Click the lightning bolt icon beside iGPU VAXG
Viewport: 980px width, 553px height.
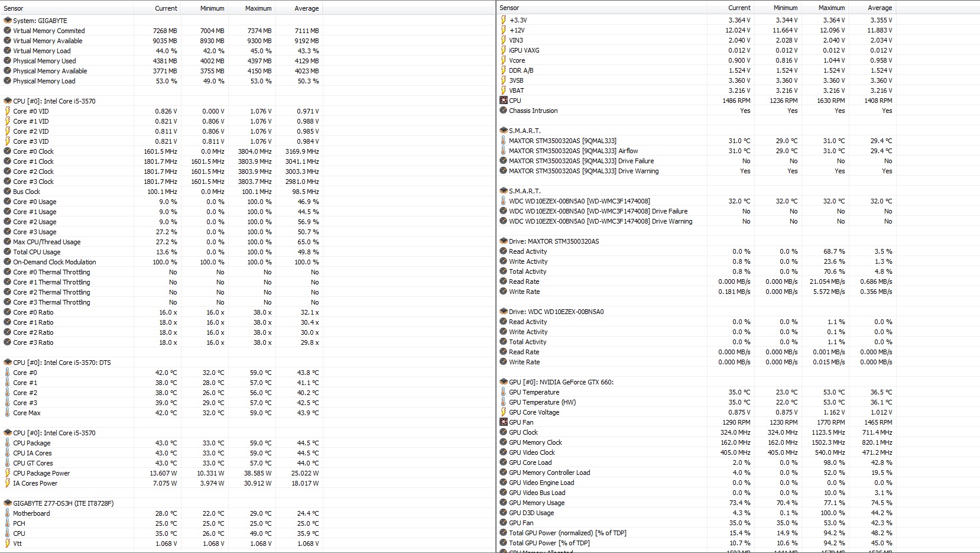(503, 50)
